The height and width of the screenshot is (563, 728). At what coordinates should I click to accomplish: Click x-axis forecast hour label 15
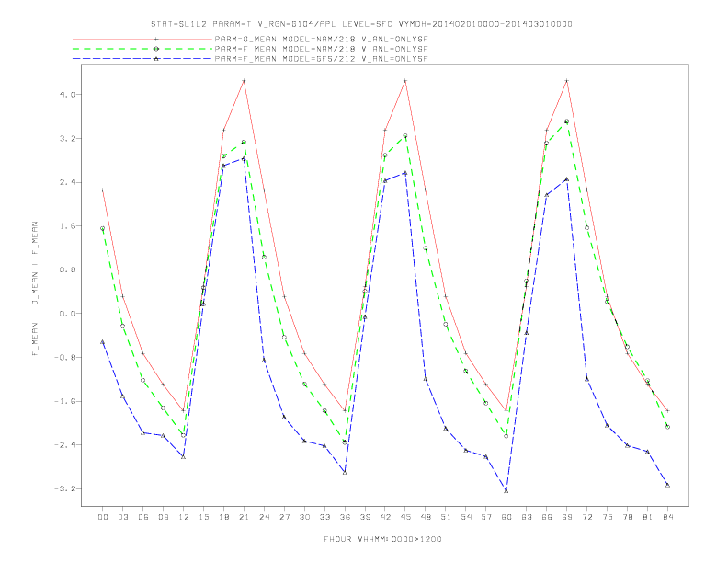click(x=203, y=517)
